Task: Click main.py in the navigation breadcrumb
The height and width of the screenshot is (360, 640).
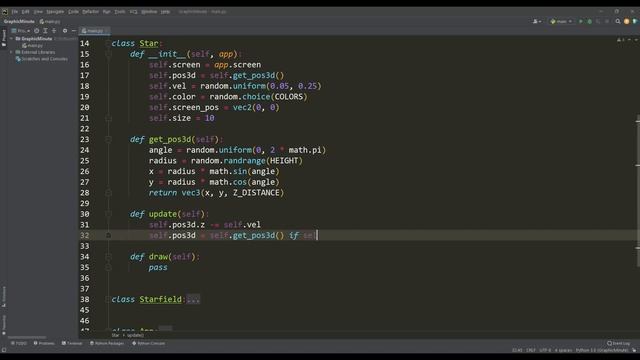Action: tap(50, 21)
